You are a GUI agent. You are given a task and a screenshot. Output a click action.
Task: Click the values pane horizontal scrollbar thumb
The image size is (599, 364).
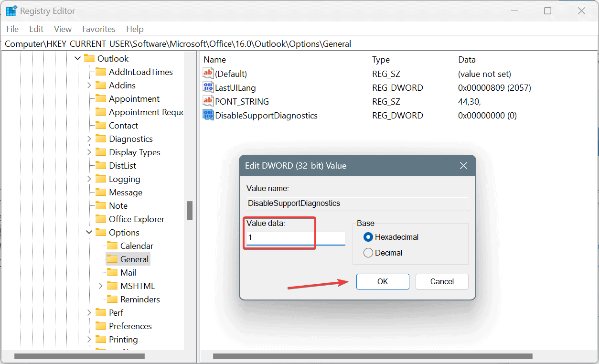coord(373,356)
